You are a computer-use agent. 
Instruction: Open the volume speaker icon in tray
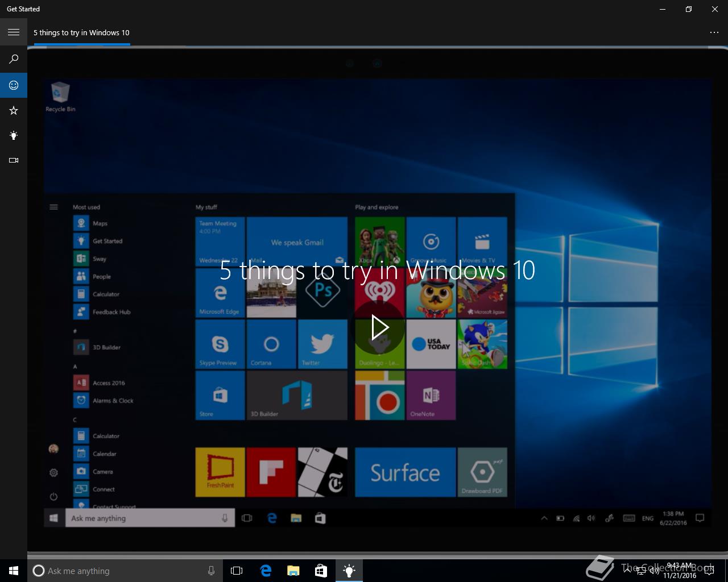click(654, 571)
